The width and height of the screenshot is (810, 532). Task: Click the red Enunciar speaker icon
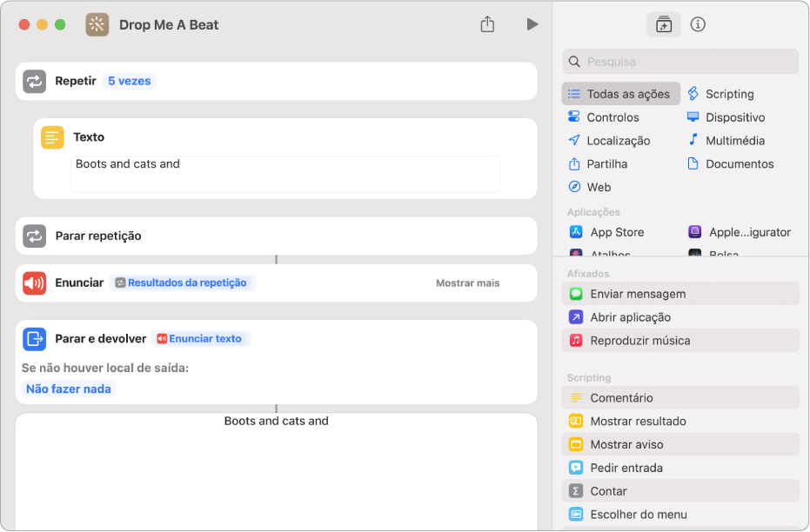[x=34, y=283]
